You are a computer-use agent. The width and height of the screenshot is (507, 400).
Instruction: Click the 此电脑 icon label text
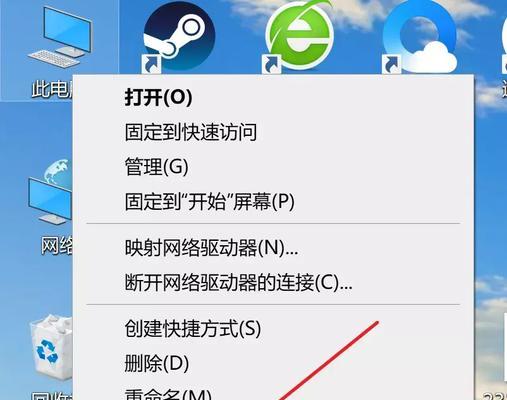(x=52, y=89)
